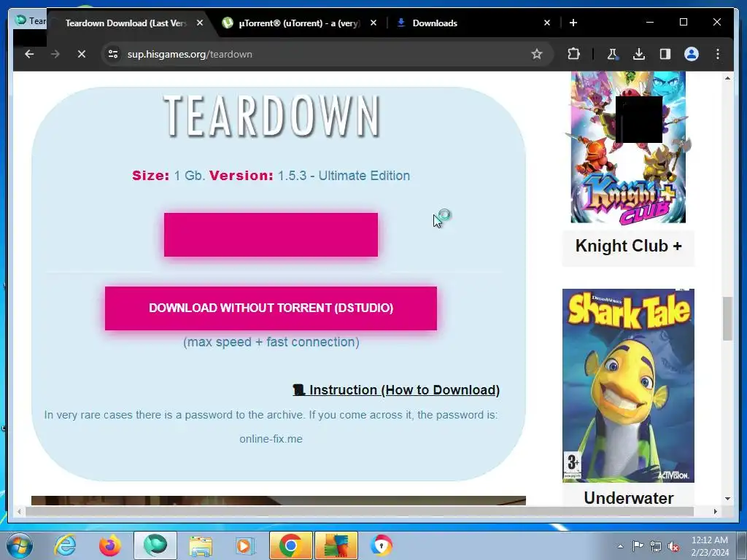The width and height of the screenshot is (747, 560).
Task: Click the blank pink download button
Action: pyautogui.click(x=271, y=235)
